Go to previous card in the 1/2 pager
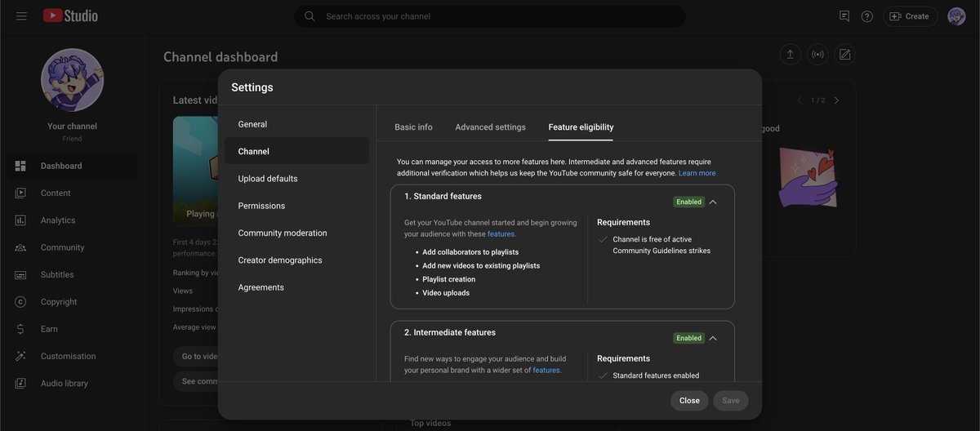The height and width of the screenshot is (431, 980). click(x=800, y=100)
